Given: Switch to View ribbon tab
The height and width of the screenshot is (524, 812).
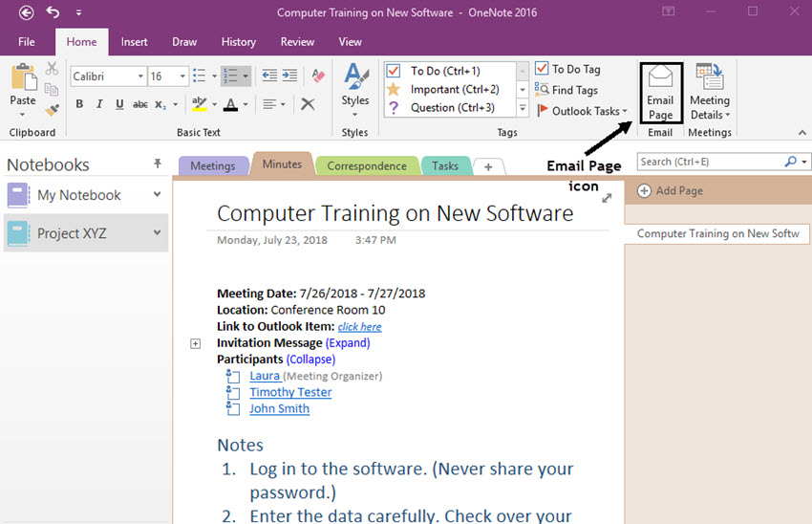Looking at the screenshot, I should pos(350,42).
